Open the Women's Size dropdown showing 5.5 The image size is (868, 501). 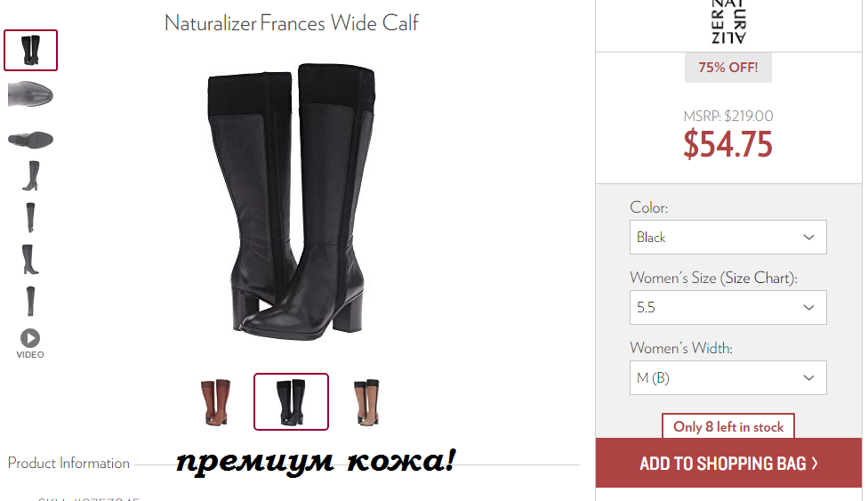728,308
